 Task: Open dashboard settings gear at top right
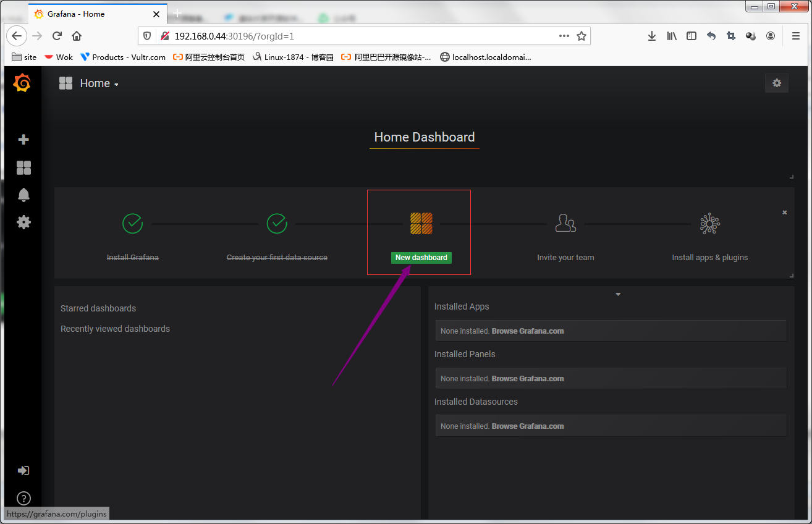pyautogui.click(x=777, y=83)
